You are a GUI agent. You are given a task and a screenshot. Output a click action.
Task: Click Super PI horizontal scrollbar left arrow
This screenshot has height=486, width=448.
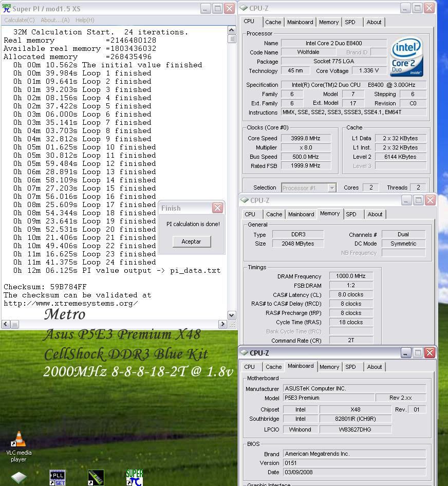click(x=6, y=324)
